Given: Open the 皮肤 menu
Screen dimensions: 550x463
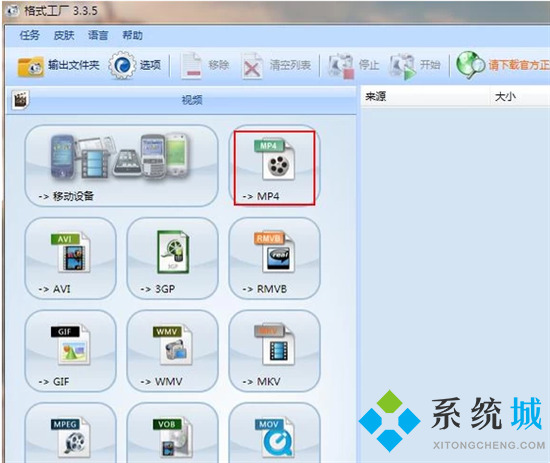Looking at the screenshot, I should tap(64, 35).
